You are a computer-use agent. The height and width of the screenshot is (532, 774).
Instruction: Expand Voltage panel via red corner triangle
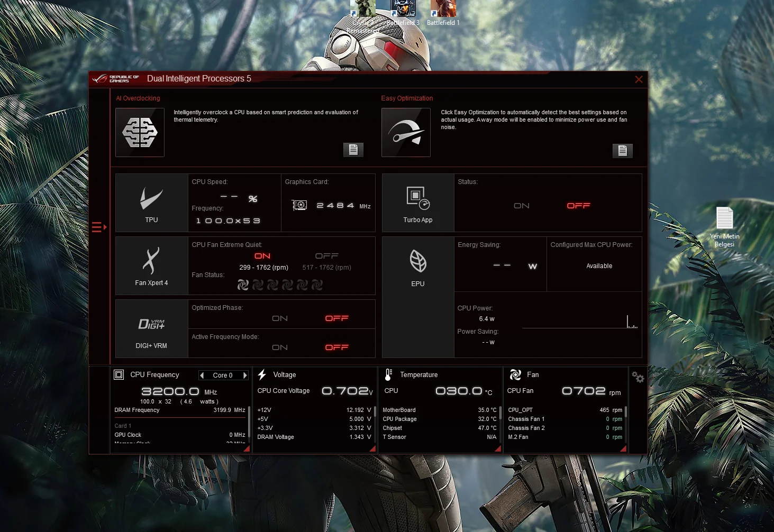[372, 448]
